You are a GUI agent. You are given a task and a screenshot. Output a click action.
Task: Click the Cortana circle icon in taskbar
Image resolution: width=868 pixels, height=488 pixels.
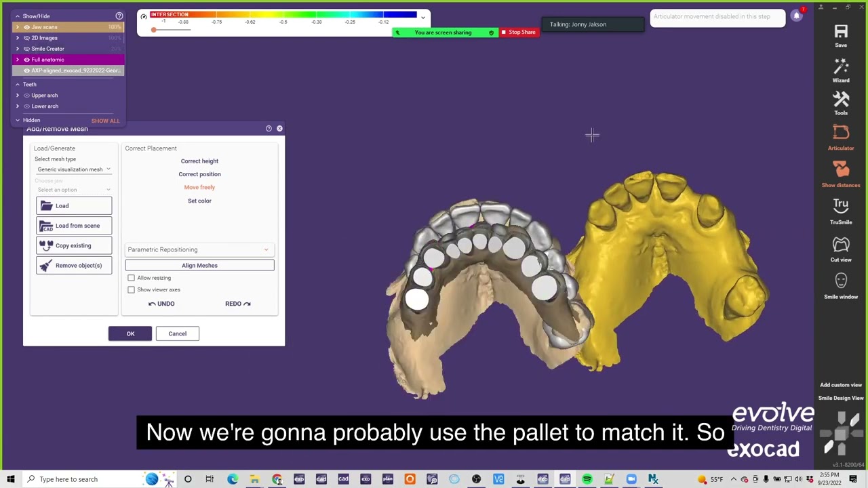pos(188,479)
